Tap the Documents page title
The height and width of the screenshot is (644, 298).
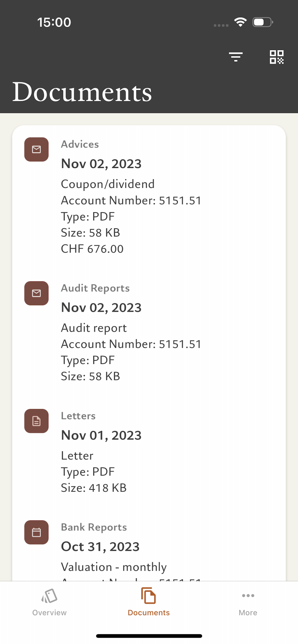click(x=82, y=92)
